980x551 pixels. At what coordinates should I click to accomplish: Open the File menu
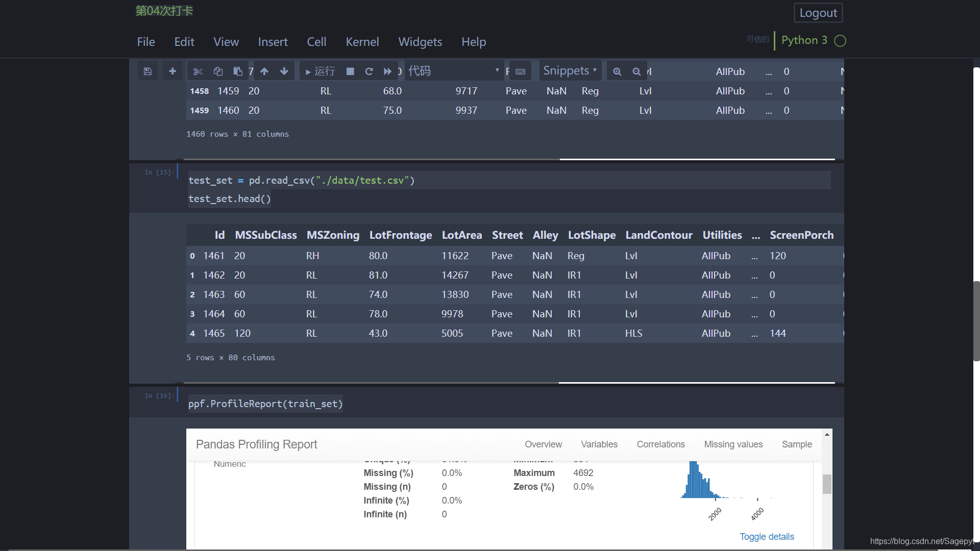146,42
